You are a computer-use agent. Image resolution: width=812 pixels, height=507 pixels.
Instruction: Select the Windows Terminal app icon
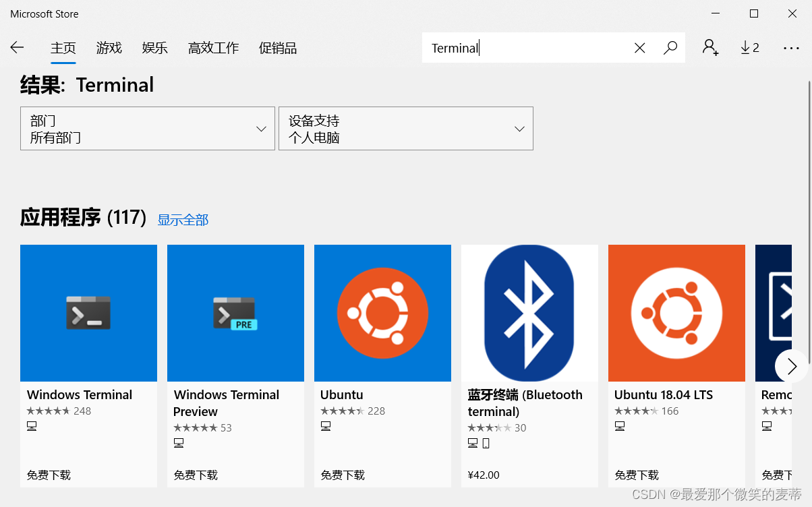[88, 312]
